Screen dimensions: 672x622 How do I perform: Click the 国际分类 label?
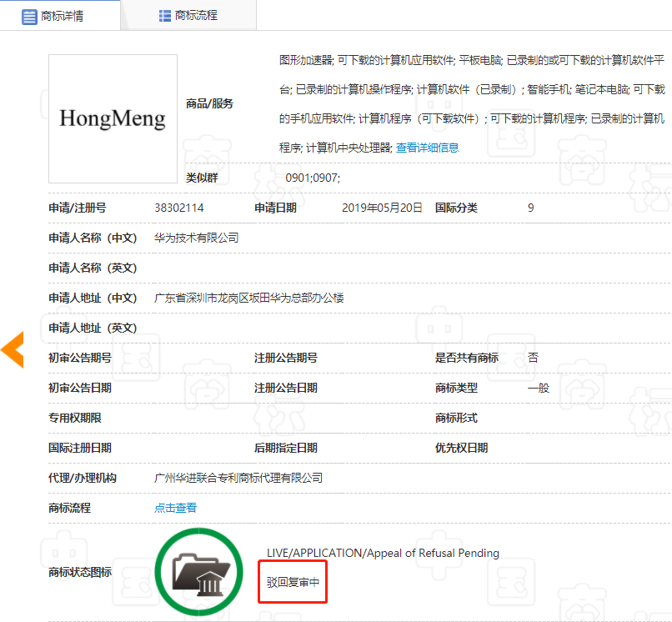tap(456, 208)
